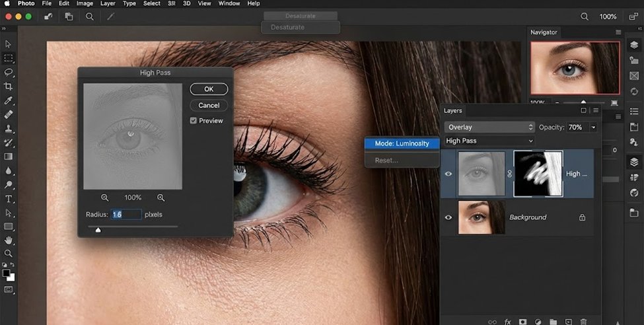Screen dimensions: 644x325
Task: Hide the Background layer
Action: pos(448,217)
